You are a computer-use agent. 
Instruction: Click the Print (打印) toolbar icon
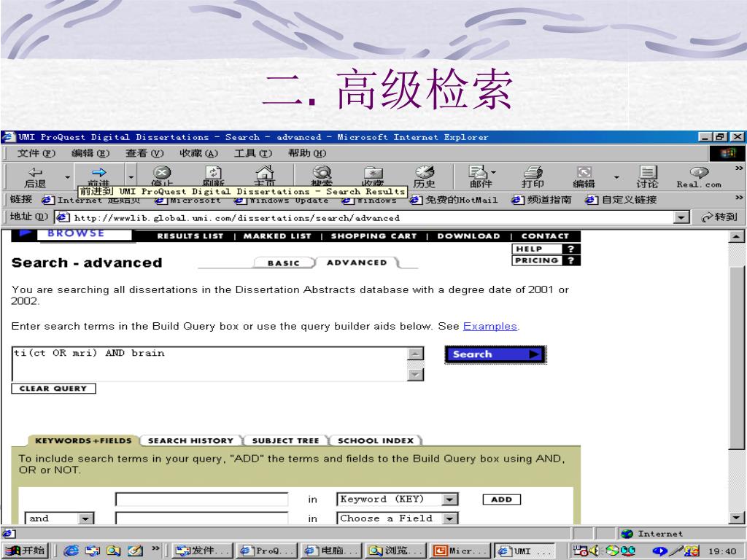tap(533, 172)
